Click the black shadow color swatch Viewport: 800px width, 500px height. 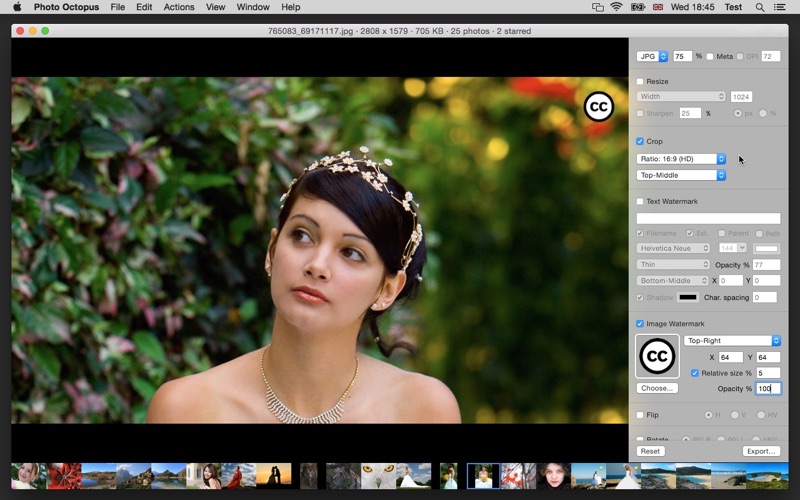[x=688, y=297]
